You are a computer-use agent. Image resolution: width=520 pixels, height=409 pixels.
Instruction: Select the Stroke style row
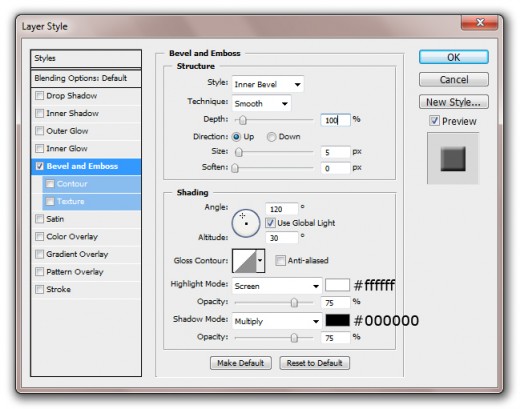pos(86,289)
